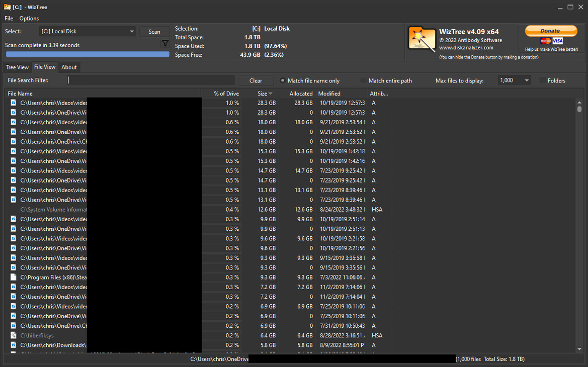Image resolution: width=588 pixels, height=367 pixels.
Task: Open the Options menu
Action: 29,19
